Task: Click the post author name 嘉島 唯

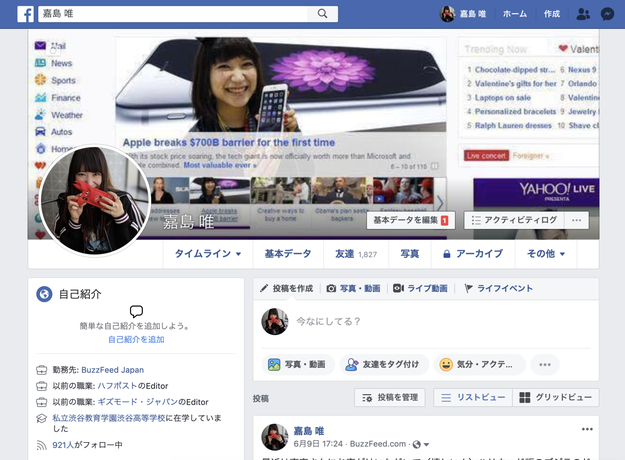Action: (309, 431)
